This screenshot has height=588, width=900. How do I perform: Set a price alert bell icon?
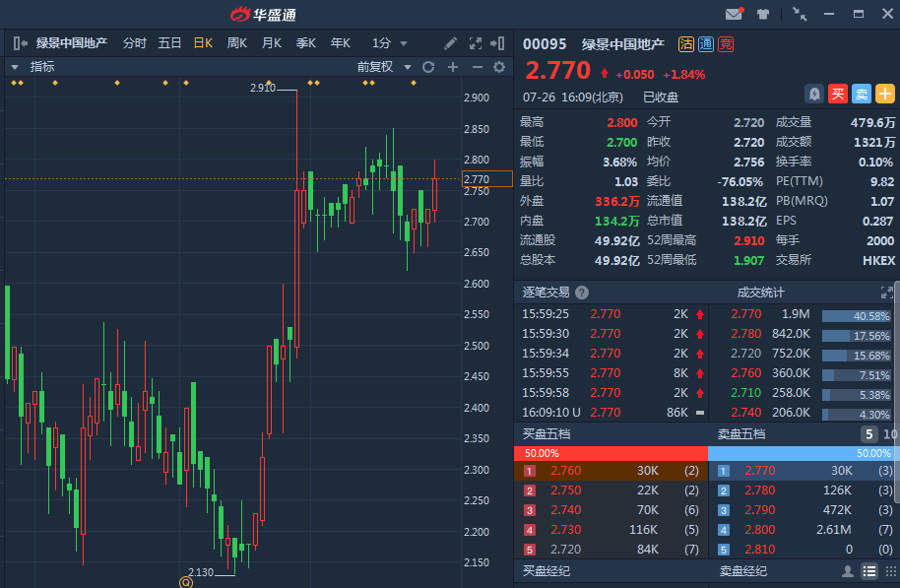[814, 94]
